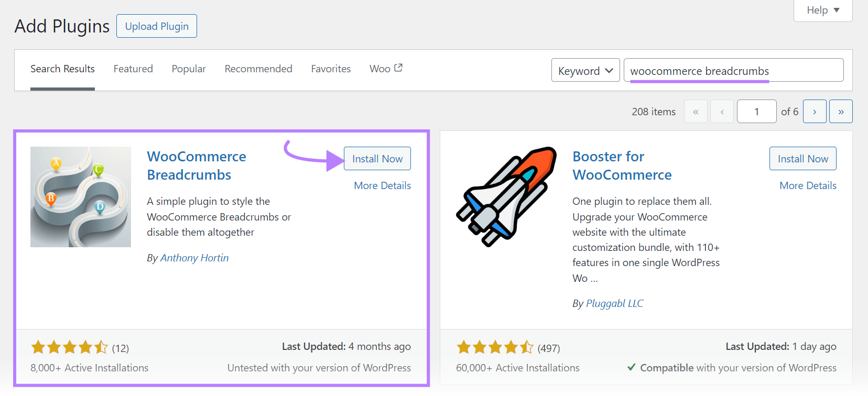Go to next page of results
The width and height of the screenshot is (868, 396).
click(x=815, y=112)
